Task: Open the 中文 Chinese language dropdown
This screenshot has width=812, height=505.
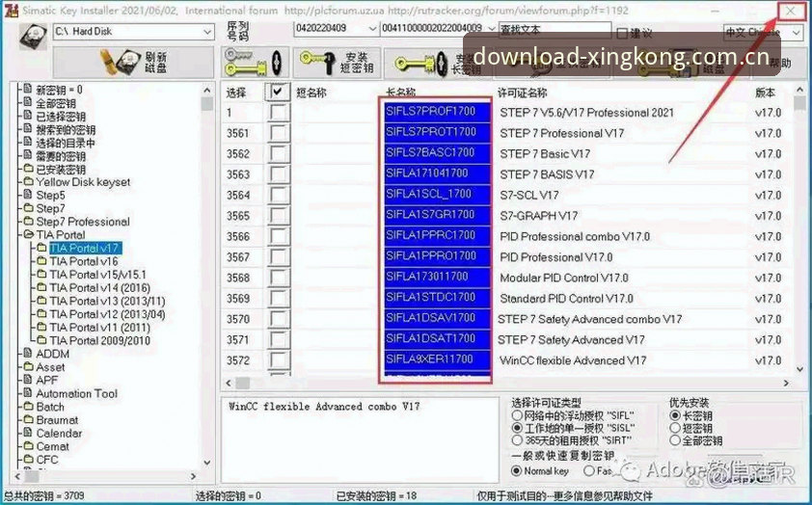Action: coord(796,33)
